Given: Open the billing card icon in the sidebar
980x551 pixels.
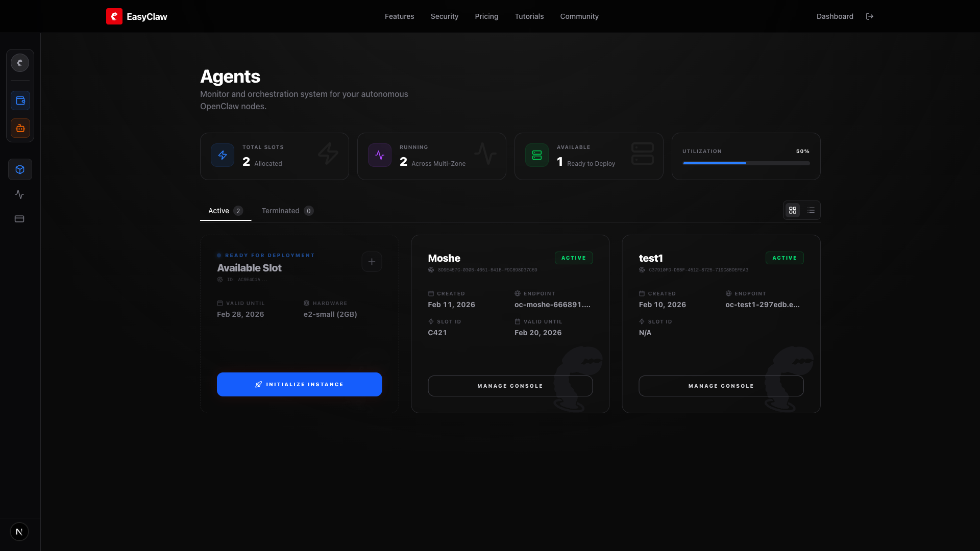Looking at the screenshot, I should coord(19,218).
